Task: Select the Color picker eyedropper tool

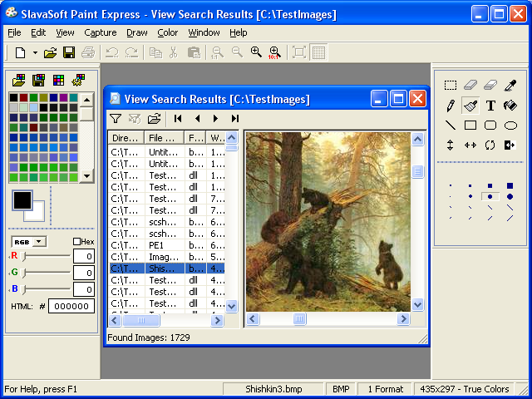Action: tap(510, 85)
